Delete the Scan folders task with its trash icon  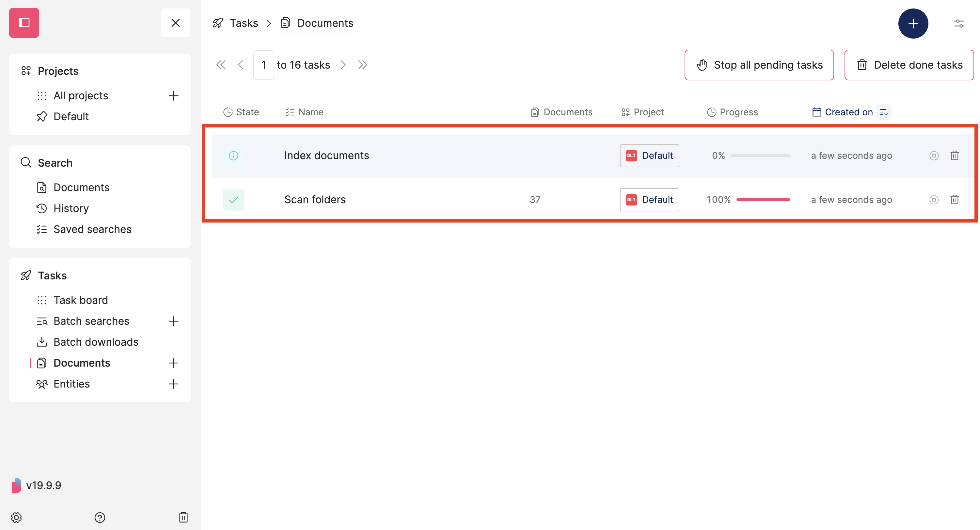(955, 200)
